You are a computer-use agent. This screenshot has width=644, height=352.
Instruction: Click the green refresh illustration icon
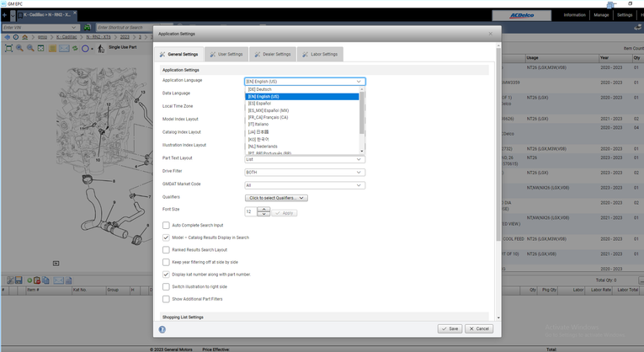74,49
